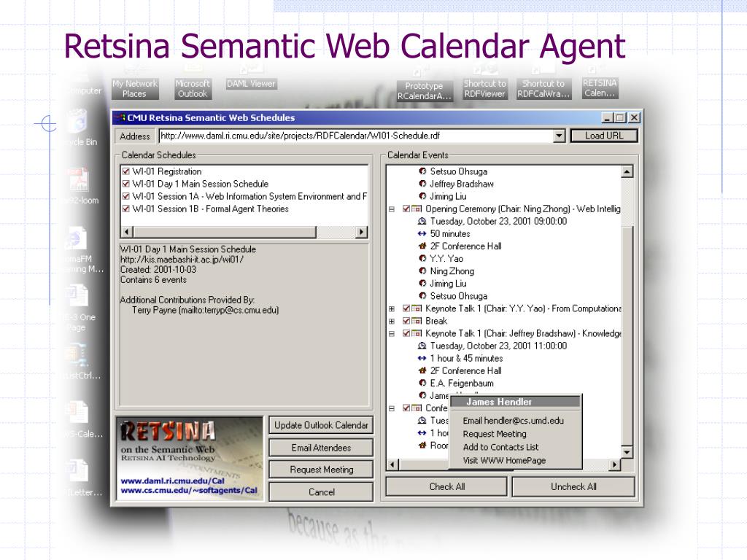Click the Email Attendees button
747x560 pixels.
pos(321,448)
